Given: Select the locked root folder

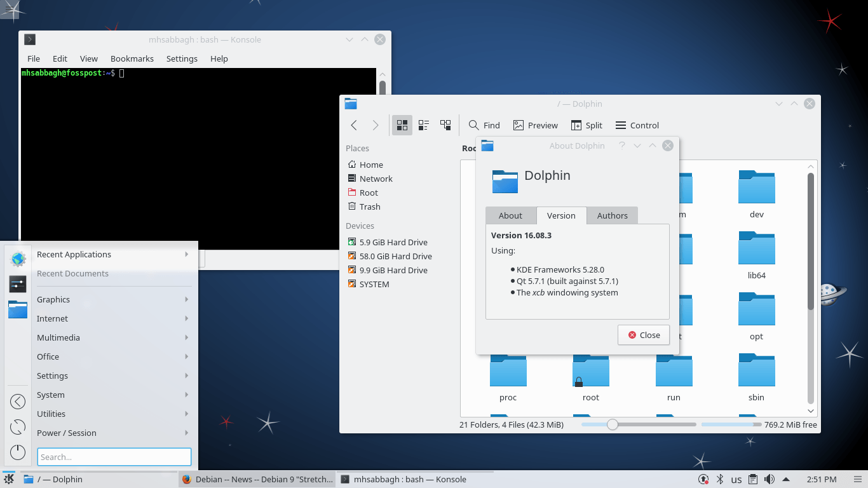Looking at the screenshot, I should (x=591, y=378).
